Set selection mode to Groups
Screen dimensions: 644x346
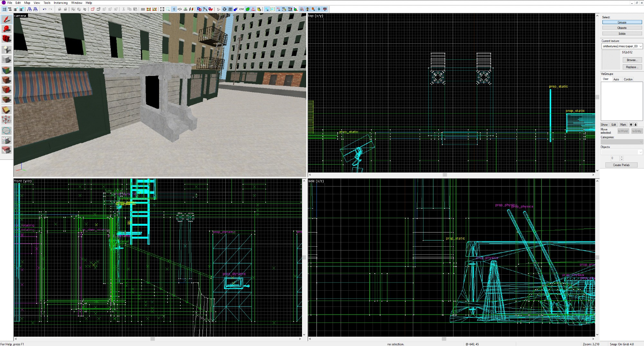(x=622, y=22)
